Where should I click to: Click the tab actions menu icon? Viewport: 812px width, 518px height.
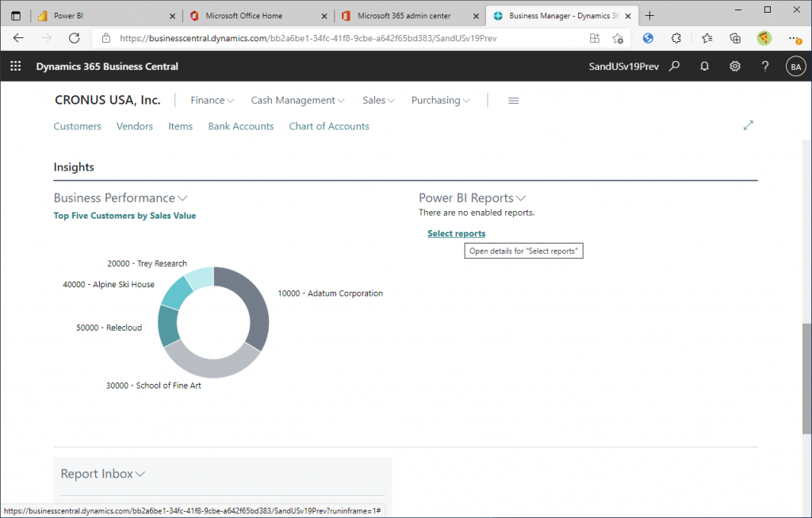[x=16, y=16]
